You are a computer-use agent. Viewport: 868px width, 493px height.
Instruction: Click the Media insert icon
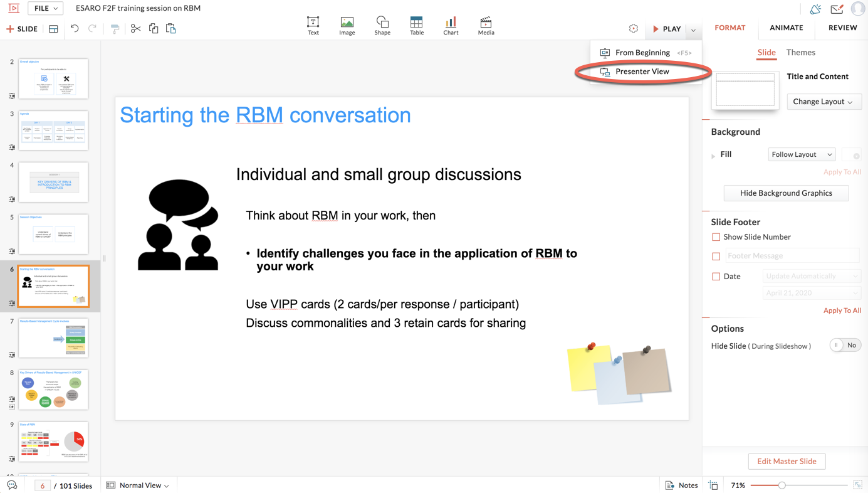click(486, 26)
